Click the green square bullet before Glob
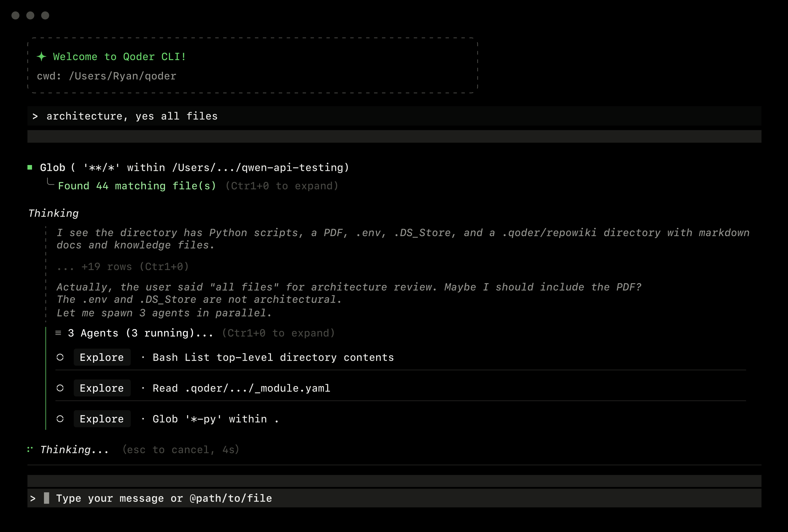 pyautogui.click(x=30, y=167)
